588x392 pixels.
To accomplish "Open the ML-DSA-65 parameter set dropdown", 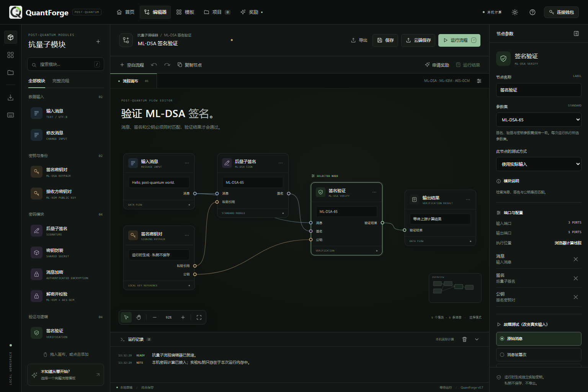I will [539, 119].
